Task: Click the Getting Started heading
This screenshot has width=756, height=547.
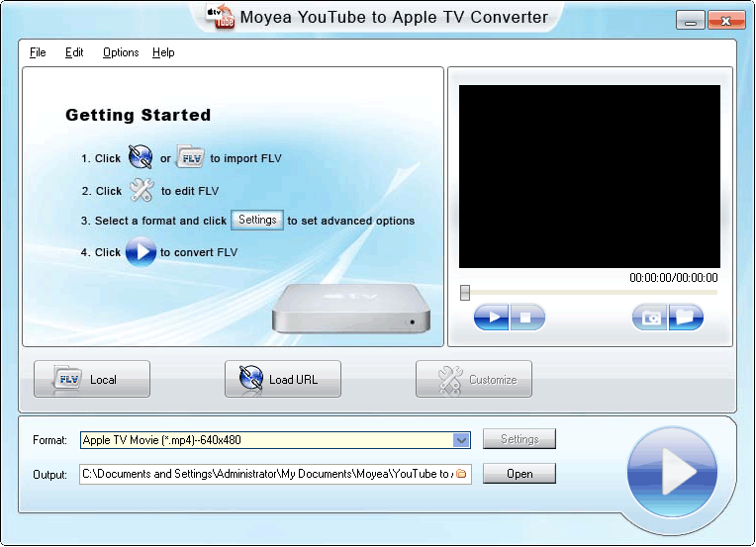Action: click(x=139, y=115)
